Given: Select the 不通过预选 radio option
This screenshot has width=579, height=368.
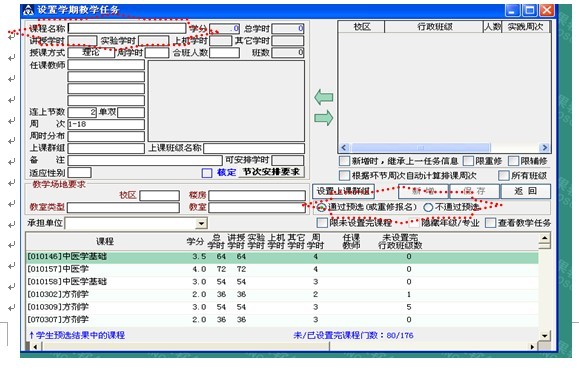Looking at the screenshot, I should 428,207.
